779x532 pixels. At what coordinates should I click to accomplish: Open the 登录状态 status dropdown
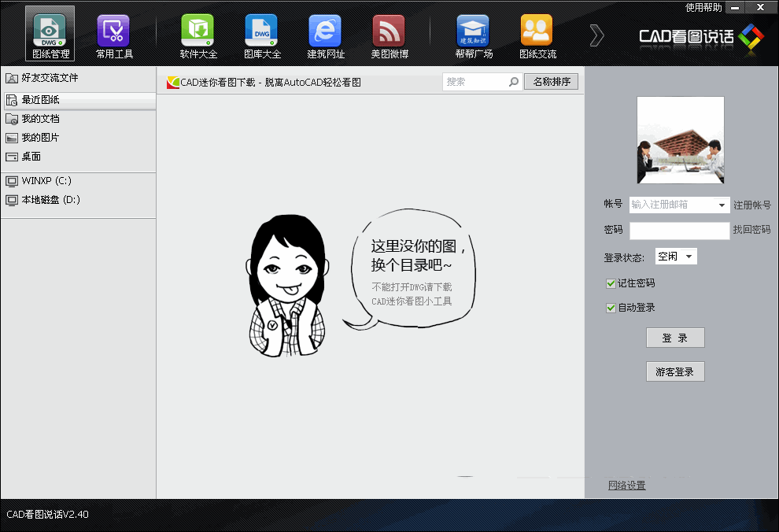point(676,257)
